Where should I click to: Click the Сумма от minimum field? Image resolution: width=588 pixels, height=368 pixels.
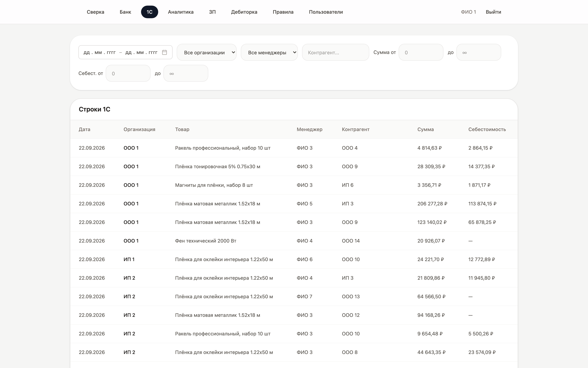point(421,52)
